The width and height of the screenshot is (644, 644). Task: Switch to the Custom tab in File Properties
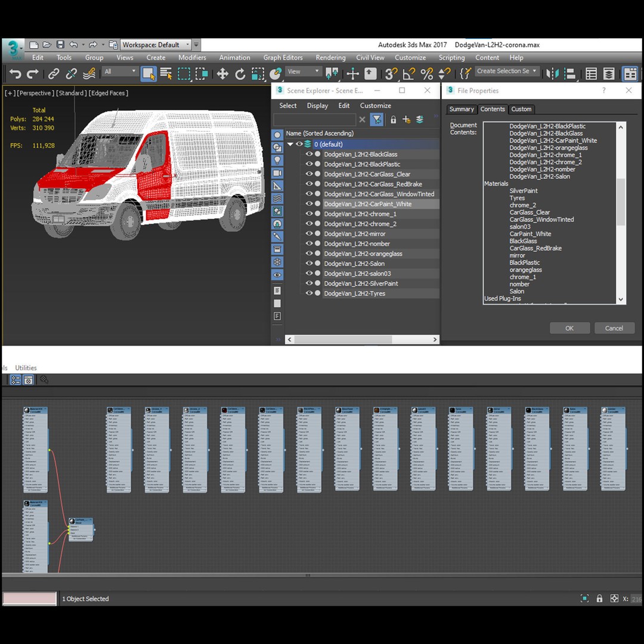(x=521, y=109)
